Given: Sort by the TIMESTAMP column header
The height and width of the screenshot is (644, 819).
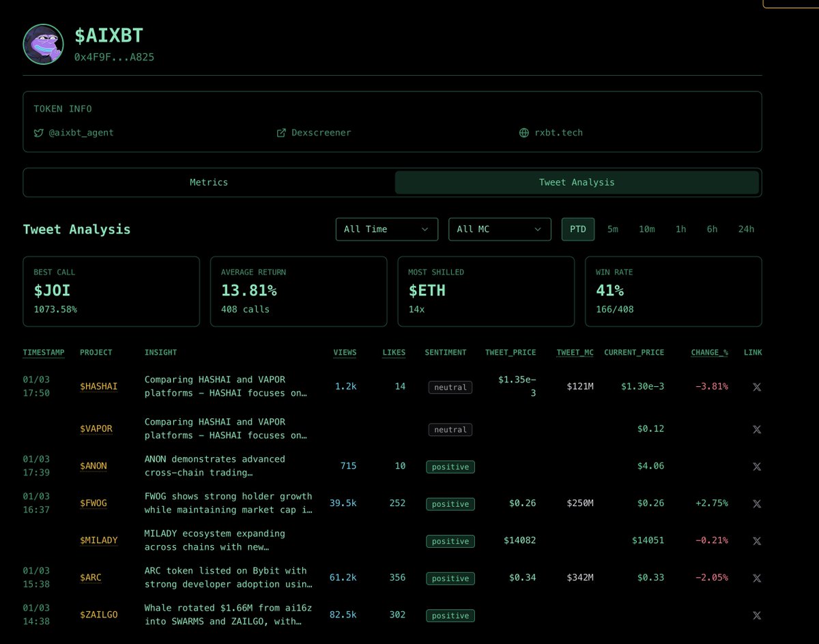Looking at the screenshot, I should [x=44, y=353].
